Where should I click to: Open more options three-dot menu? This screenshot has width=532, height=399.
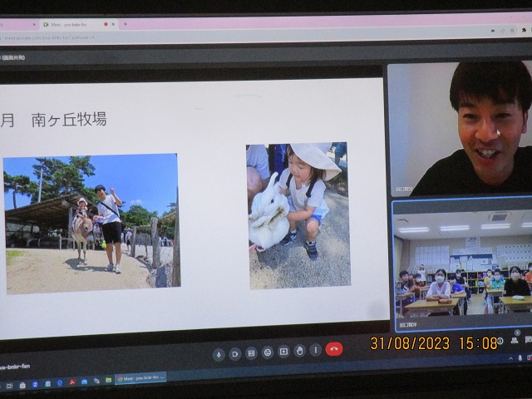[315, 350]
